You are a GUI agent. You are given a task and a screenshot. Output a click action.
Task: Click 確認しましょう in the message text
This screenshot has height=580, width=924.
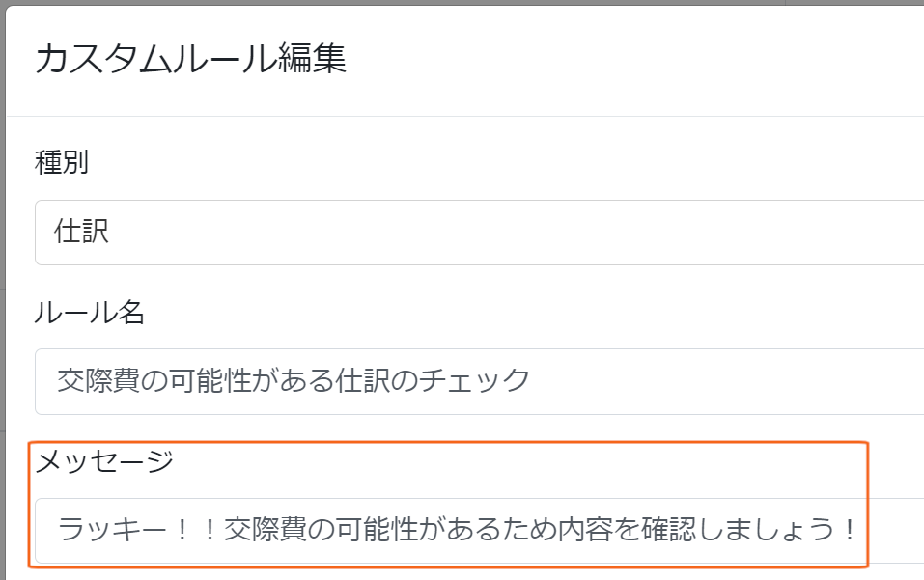point(738,529)
